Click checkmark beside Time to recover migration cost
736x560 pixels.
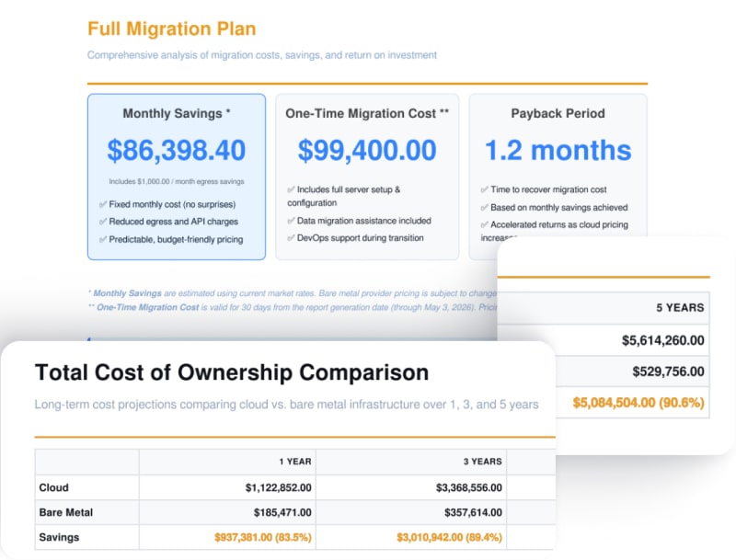pyautogui.click(x=485, y=189)
